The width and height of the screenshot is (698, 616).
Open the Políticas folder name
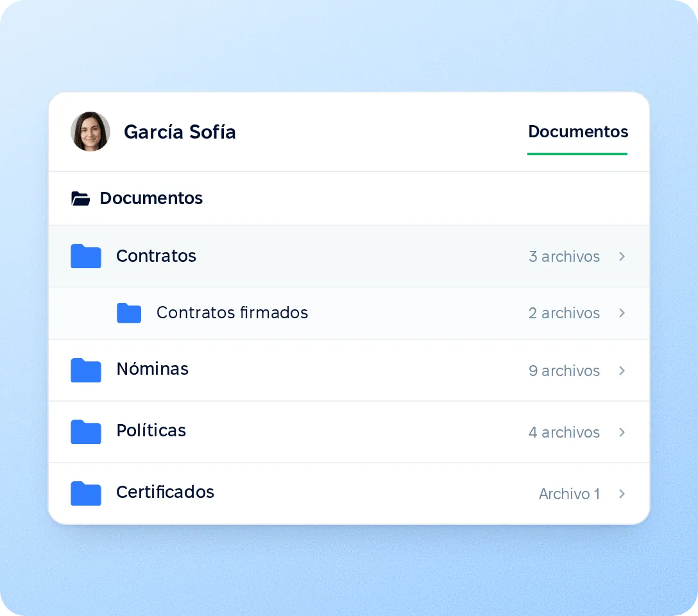pyautogui.click(x=151, y=431)
